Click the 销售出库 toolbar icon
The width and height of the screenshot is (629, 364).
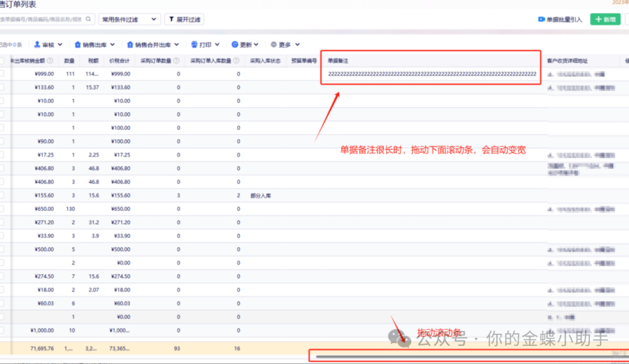tap(77, 44)
